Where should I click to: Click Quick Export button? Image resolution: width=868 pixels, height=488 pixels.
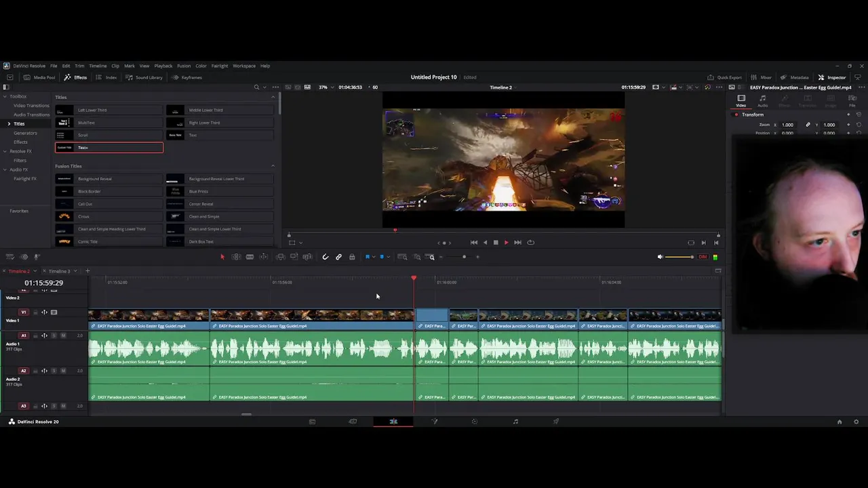point(724,77)
